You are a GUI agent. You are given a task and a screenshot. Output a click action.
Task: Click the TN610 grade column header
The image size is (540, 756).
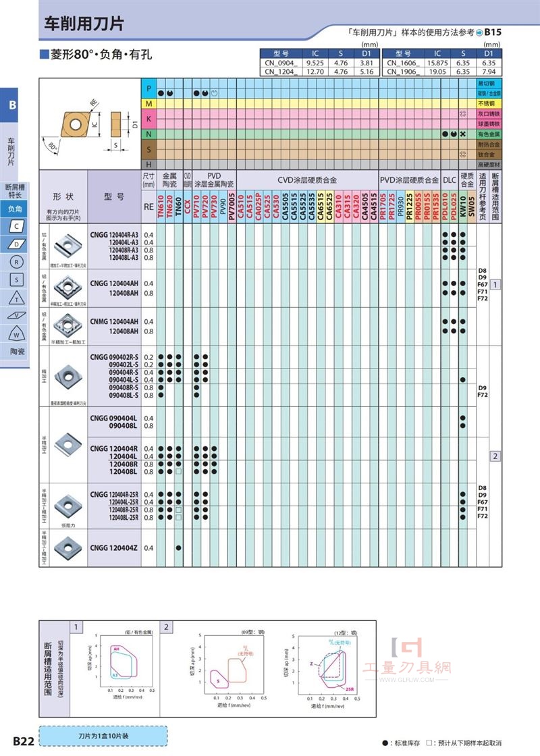[x=161, y=207]
